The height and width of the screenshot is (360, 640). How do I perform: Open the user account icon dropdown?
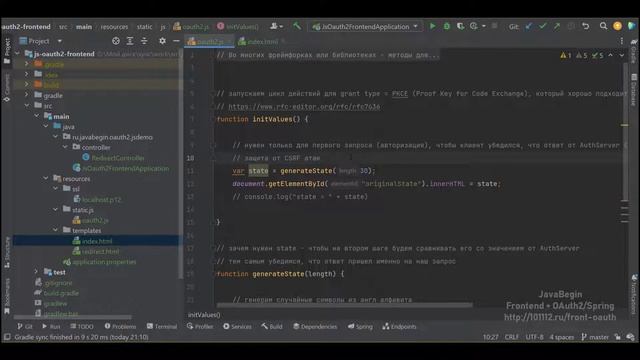coord(276,27)
